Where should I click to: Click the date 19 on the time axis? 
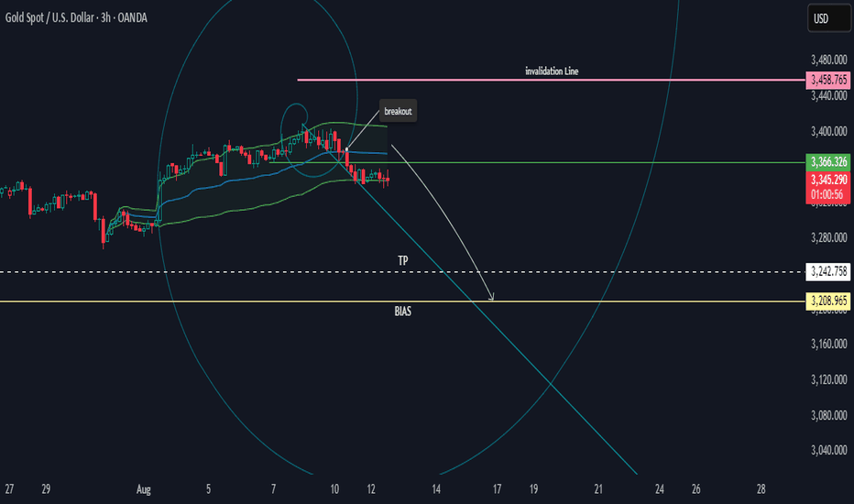coord(533,489)
